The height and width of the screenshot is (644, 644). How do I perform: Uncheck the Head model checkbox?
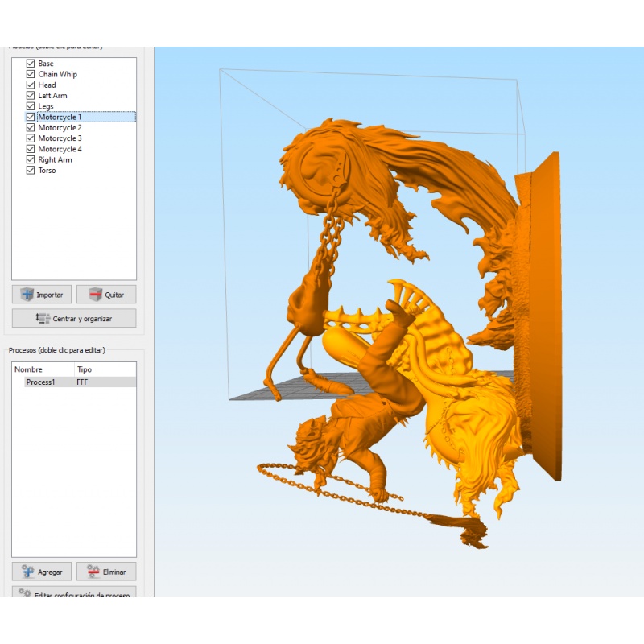tap(31, 85)
